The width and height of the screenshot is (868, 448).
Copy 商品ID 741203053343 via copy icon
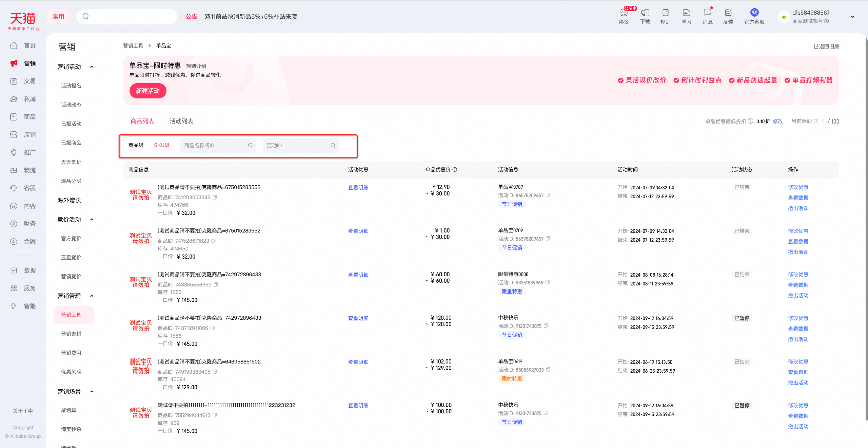215,197
